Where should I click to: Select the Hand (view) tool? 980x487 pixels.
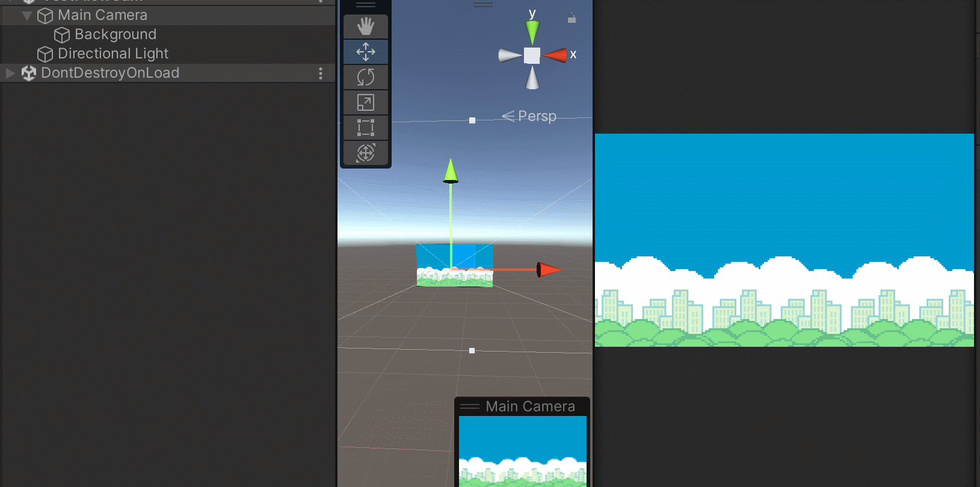pyautogui.click(x=366, y=26)
